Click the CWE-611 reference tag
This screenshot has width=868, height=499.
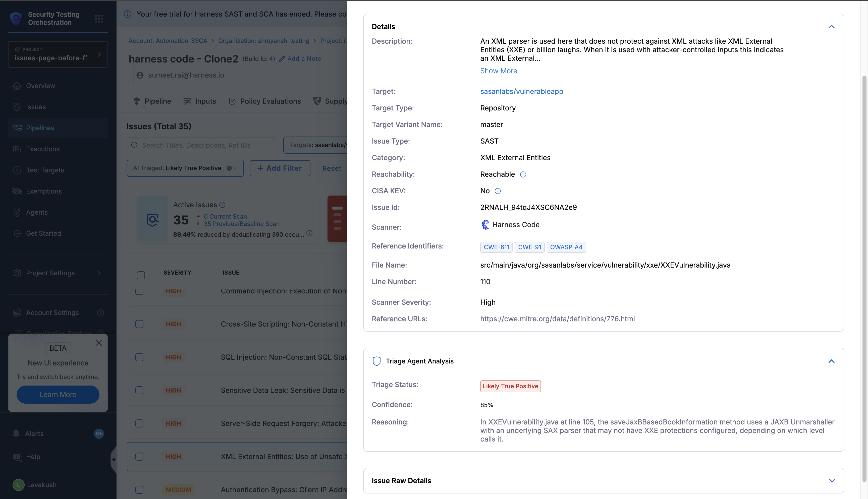point(496,247)
